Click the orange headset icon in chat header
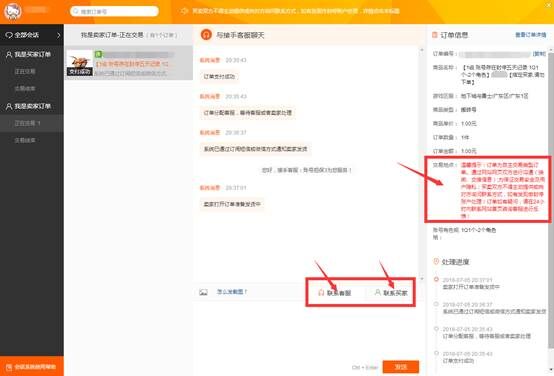 pos(206,35)
